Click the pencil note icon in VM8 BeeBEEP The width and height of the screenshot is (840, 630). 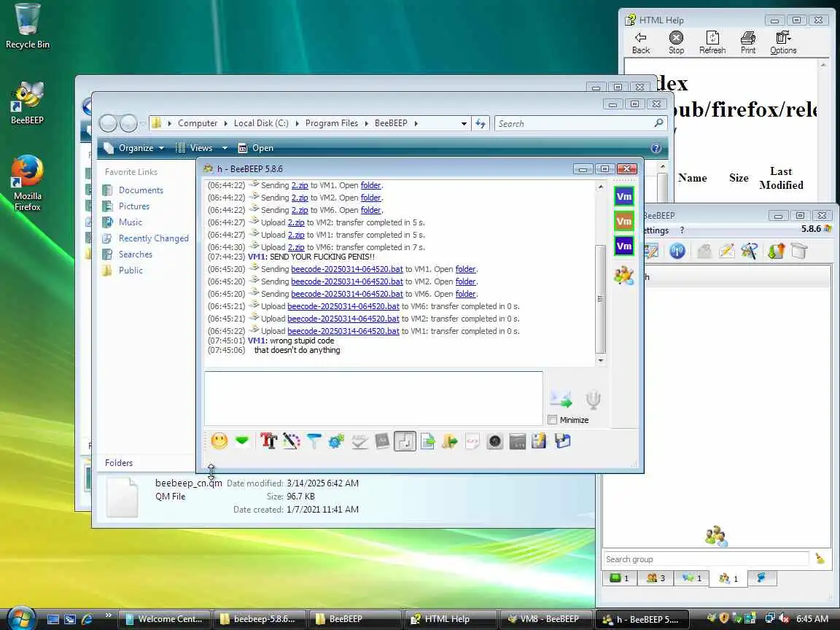726,251
